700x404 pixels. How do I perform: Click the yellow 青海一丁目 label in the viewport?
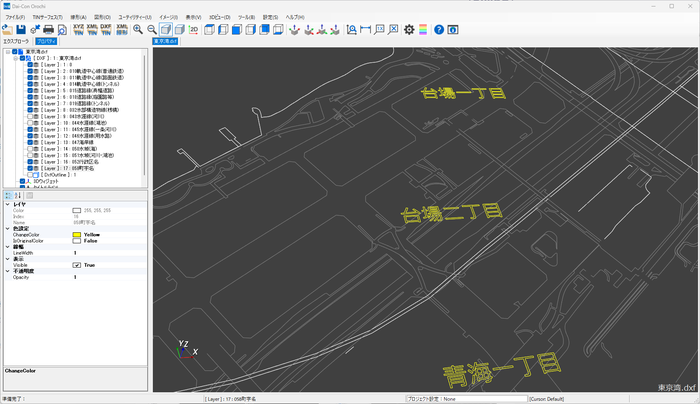click(502, 369)
